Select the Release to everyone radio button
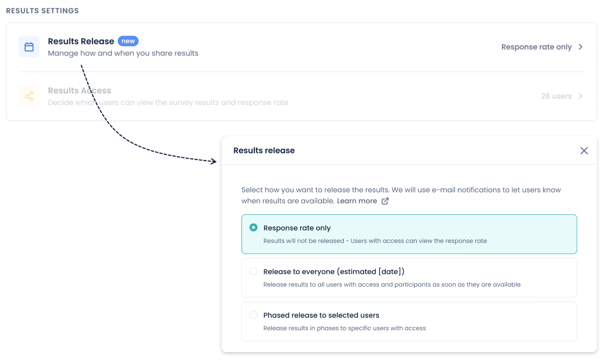 click(x=253, y=271)
